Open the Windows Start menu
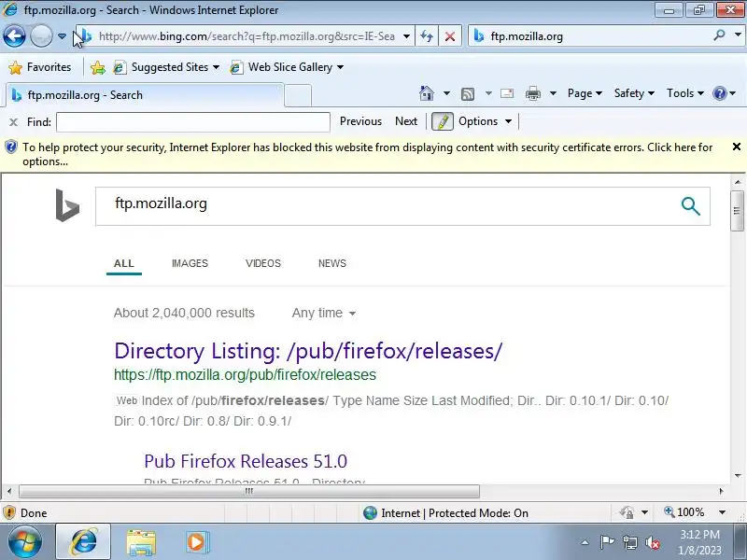This screenshot has height=560, width=747. pyautogui.click(x=24, y=542)
